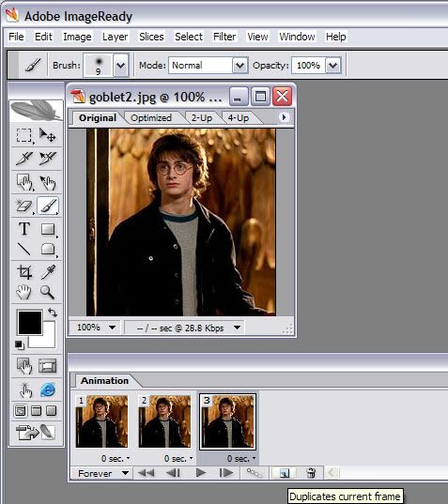Delete the selected animation frame
Image resolution: width=448 pixels, height=504 pixels.
311,473
